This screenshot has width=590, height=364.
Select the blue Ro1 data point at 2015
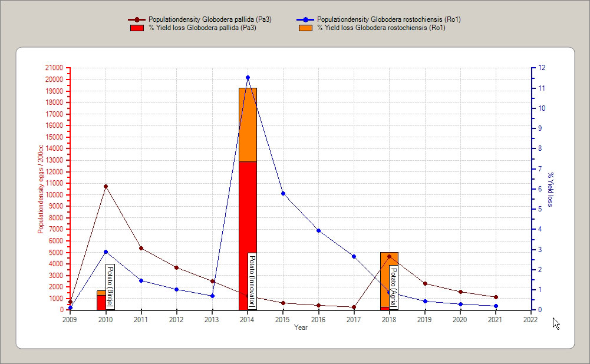(x=283, y=193)
